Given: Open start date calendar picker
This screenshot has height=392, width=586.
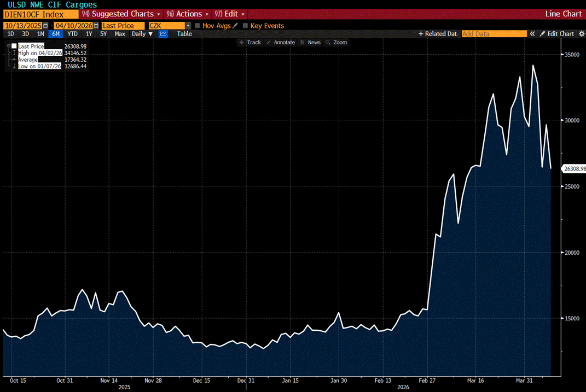Looking at the screenshot, I should (x=45, y=26).
